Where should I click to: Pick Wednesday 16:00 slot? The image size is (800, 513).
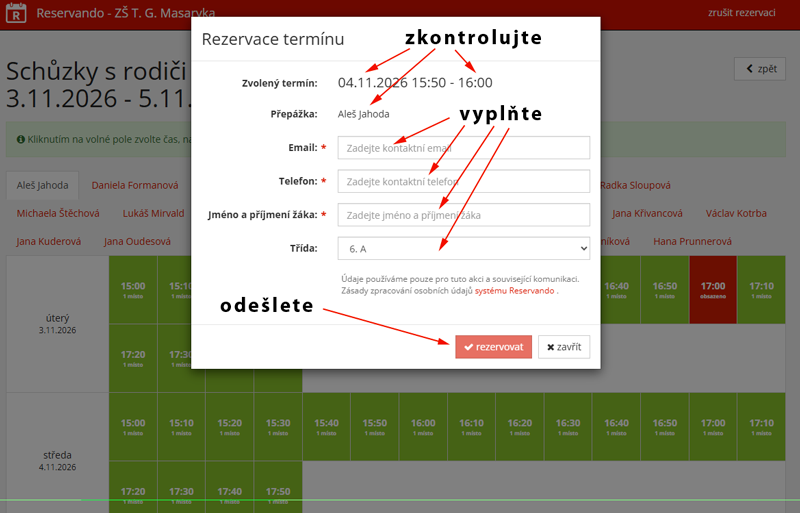[423, 427]
